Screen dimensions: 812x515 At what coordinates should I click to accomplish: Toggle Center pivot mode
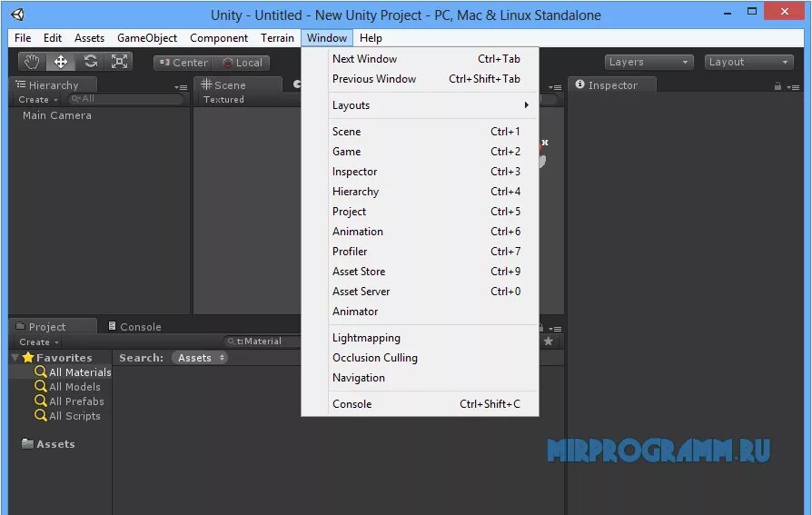[183, 63]
